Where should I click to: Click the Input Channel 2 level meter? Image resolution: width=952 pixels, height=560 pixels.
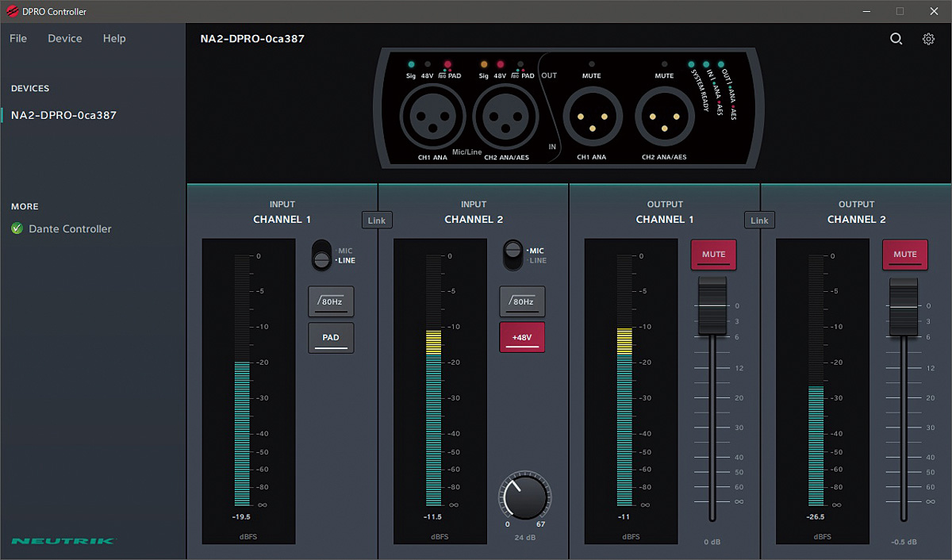point(434,380)
